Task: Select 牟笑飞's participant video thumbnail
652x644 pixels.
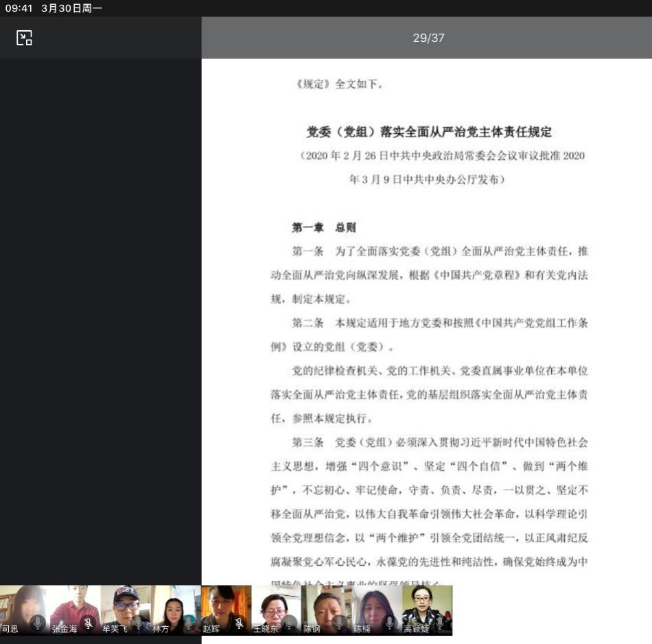Action: (x=126, y=610)
